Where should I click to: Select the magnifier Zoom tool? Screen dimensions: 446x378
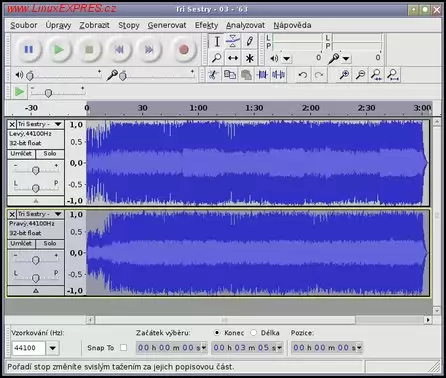217,58
